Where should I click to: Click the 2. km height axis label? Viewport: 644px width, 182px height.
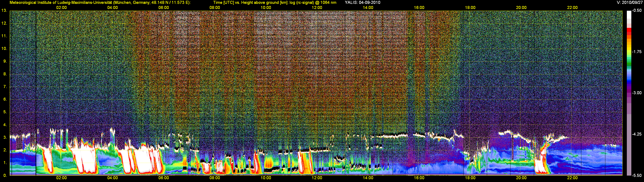pos(5,150)
